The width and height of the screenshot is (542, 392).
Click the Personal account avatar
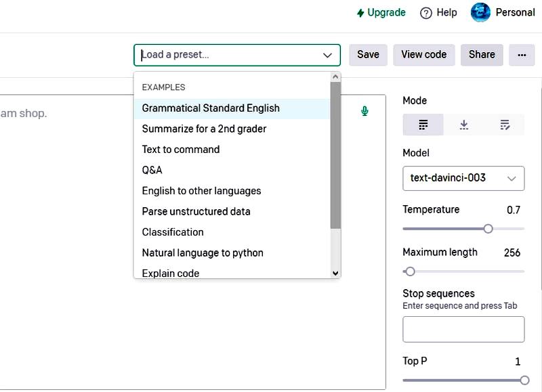481,13
